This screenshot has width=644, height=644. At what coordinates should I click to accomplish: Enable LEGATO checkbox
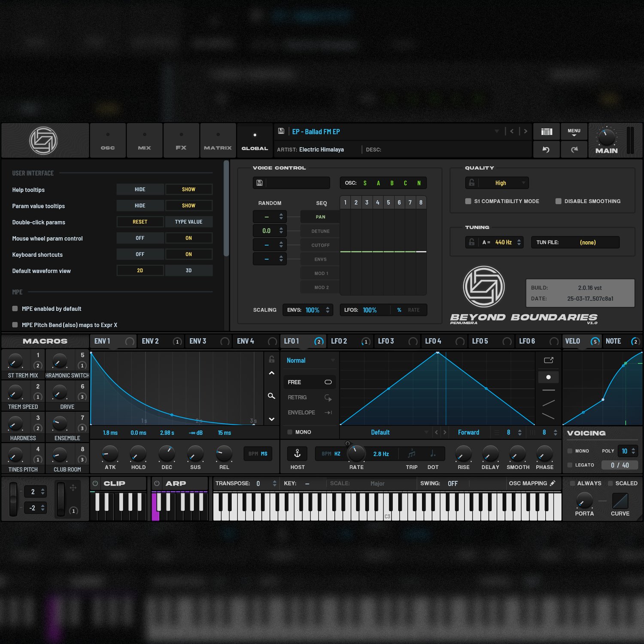point(570,465)
